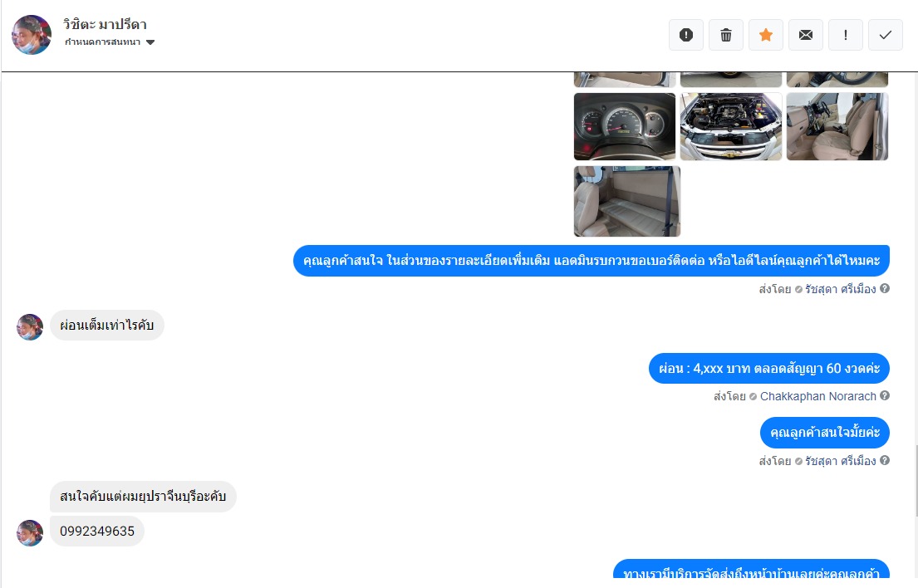Click sender รัชสุดา ศรีเมือง under the long admin message
This screenshot has height=588, width=918.
[840, 289]
